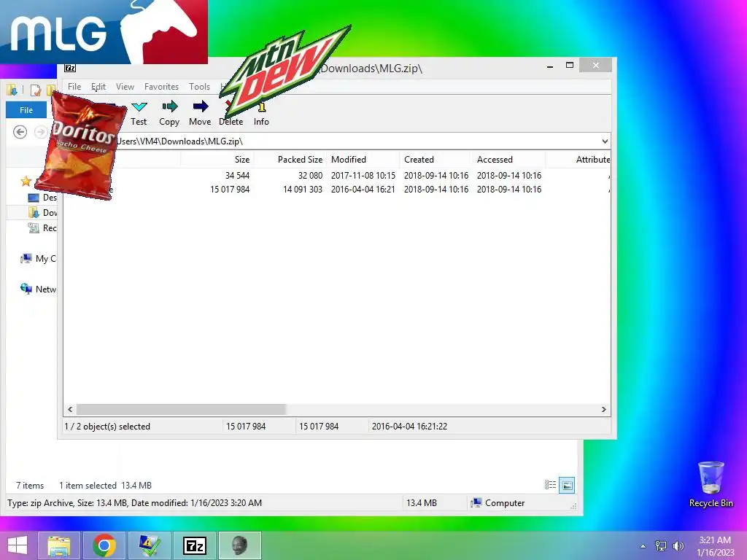
Task: Click '1 item selected 13.4 MB' status text
Action: (105, 486)
